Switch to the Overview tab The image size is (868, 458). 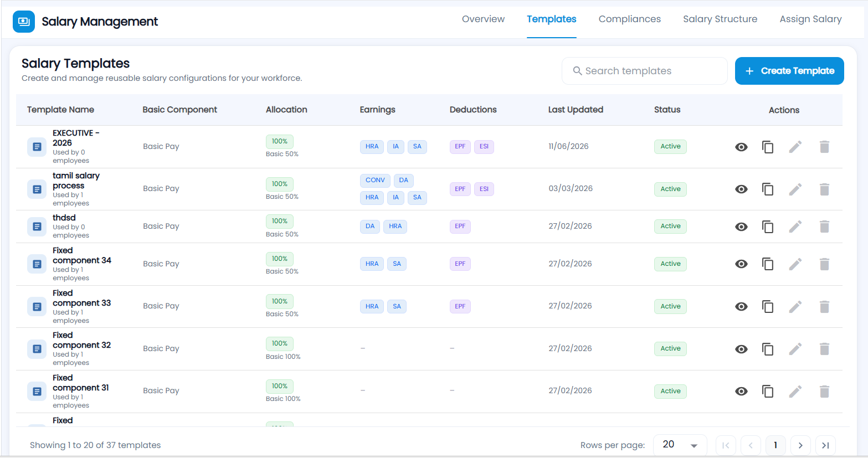(x=483, y=19)
